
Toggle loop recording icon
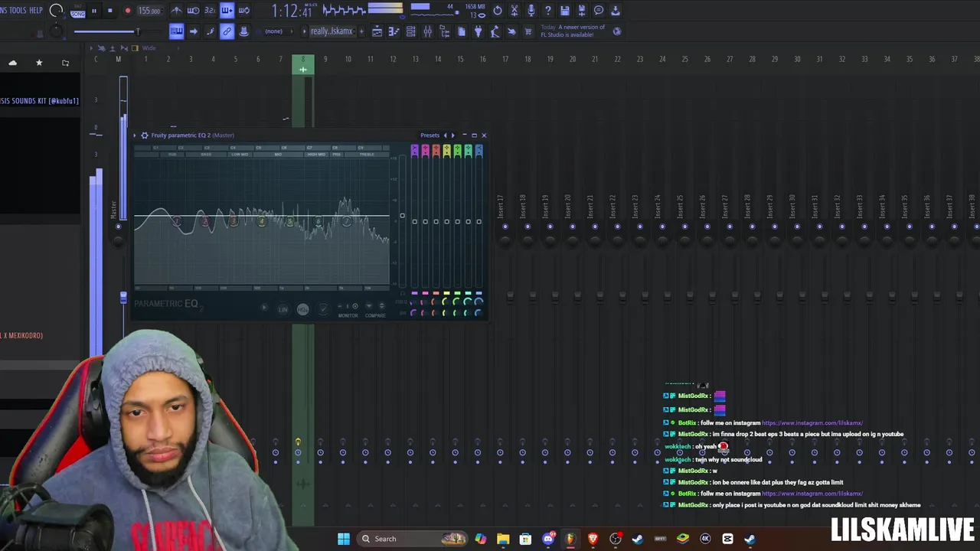coord(243,11)
